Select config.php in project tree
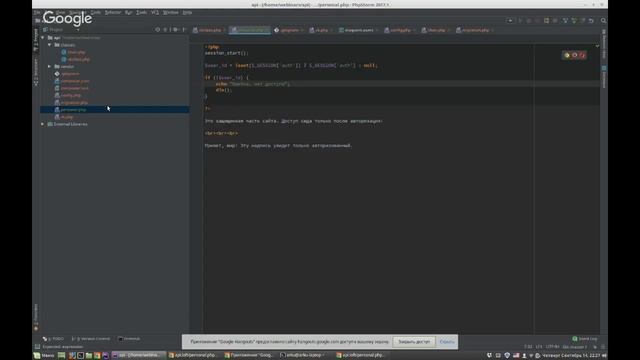Viewport: 640px width, 360px height. (x=71, y=96)
